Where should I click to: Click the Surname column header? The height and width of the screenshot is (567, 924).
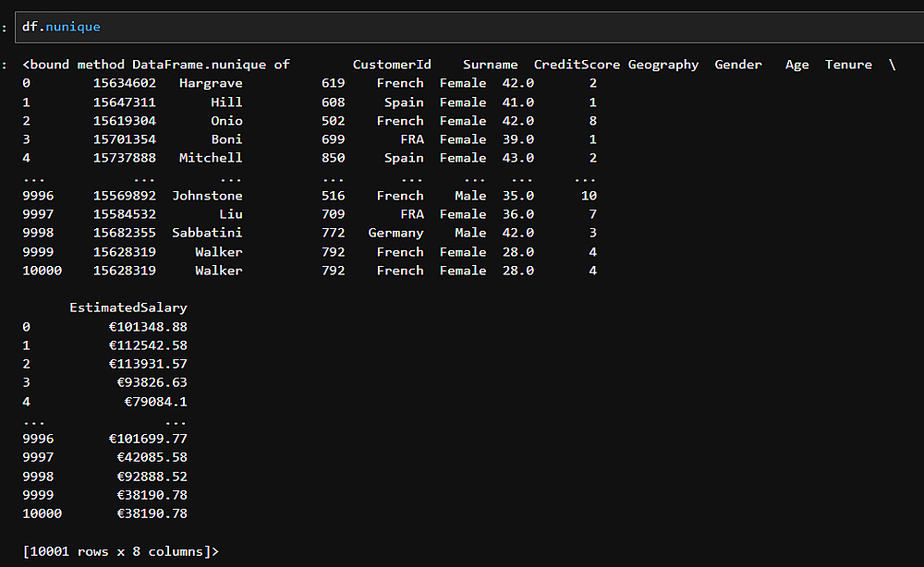point(490,65)
